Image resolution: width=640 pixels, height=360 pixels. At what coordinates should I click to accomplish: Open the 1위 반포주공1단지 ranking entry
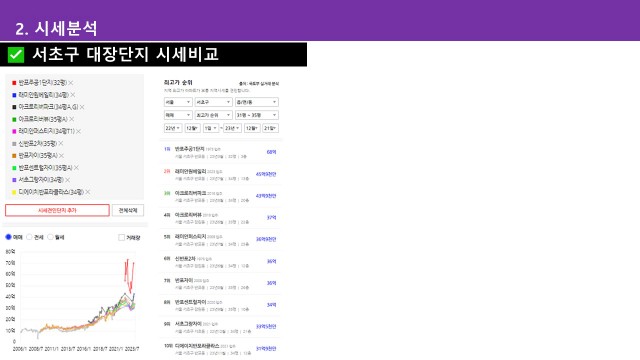[x=220, y=152]
